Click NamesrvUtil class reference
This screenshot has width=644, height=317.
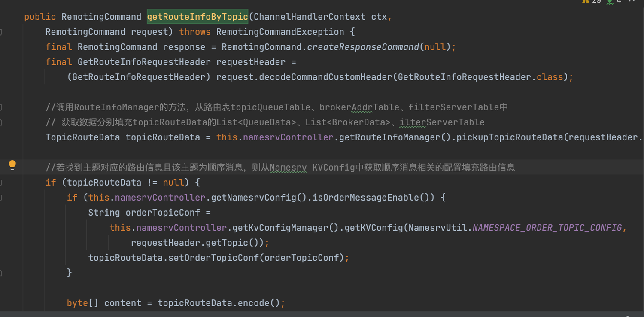[438, 227]
